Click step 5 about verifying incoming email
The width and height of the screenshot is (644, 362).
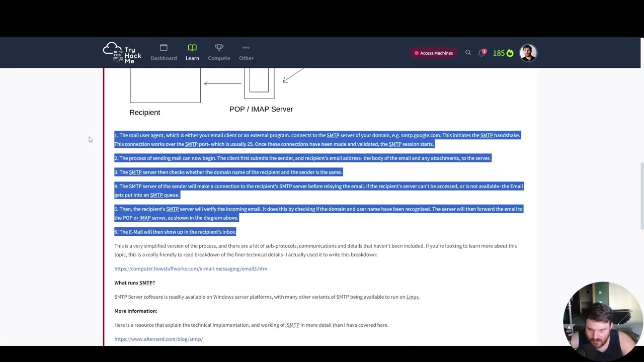tap(319, 213)
